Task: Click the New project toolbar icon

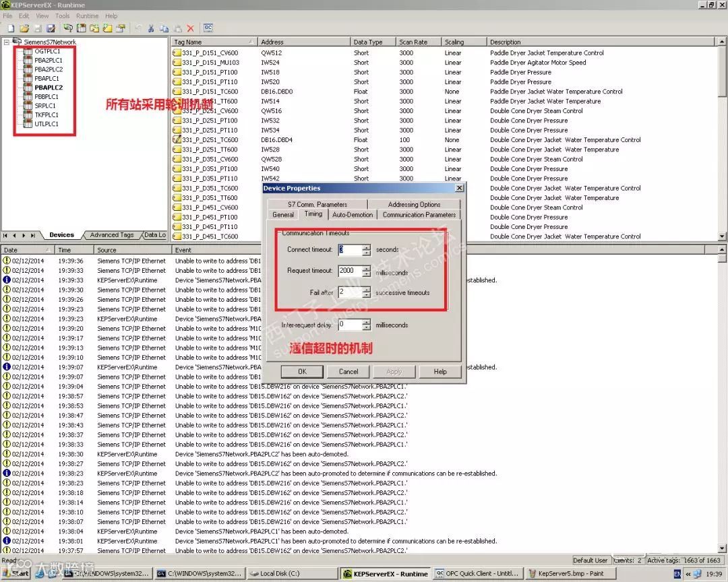Action: (x=11, y=28)
